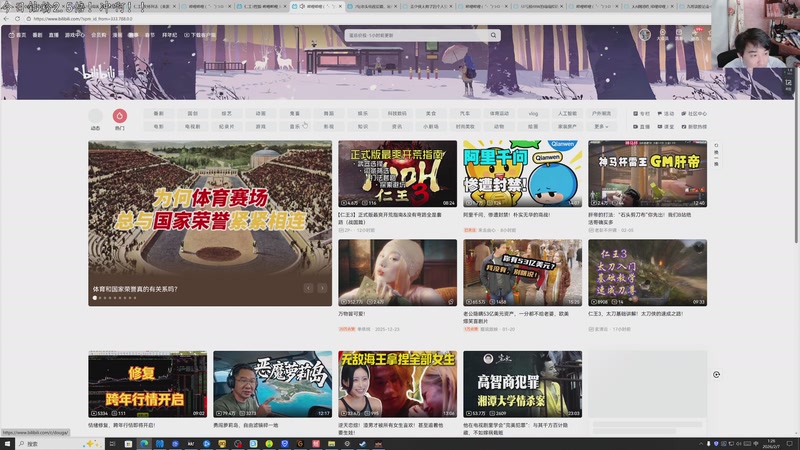
Task: Open 社区中心 in the right-side links
Action: point(694,114)
